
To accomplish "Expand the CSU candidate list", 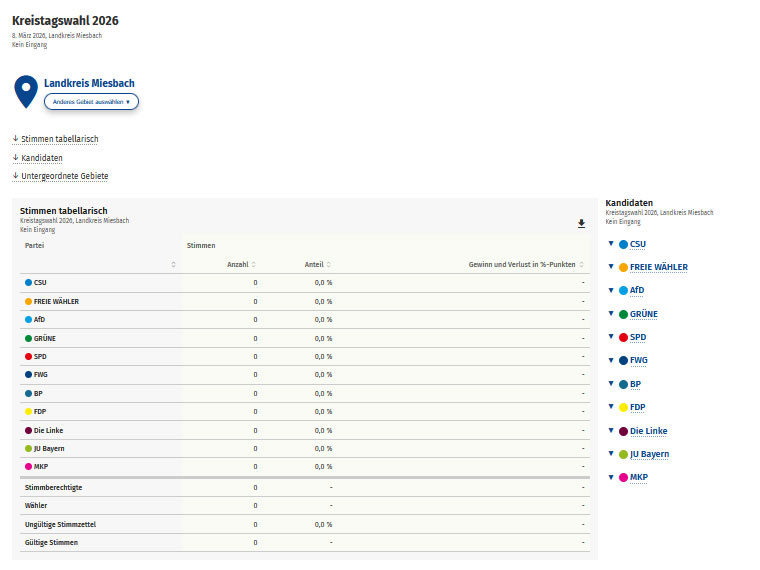I will [611, 243].
